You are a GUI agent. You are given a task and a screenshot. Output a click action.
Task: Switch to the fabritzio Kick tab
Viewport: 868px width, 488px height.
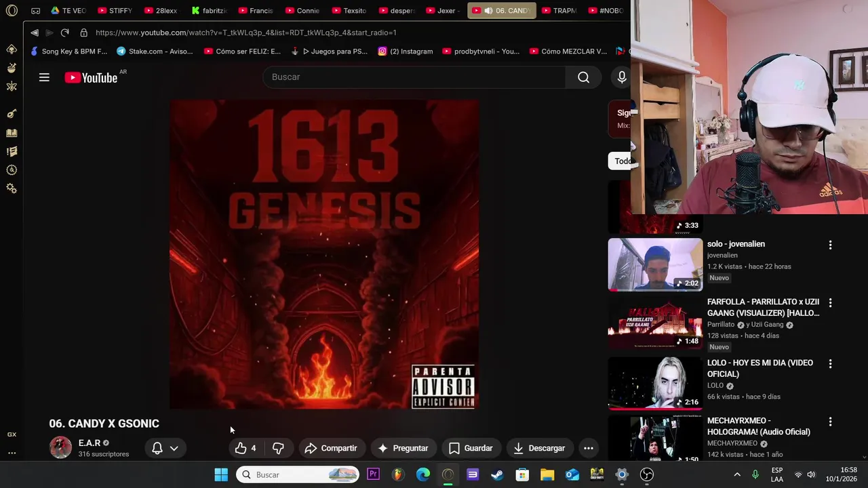click(208, 11)
